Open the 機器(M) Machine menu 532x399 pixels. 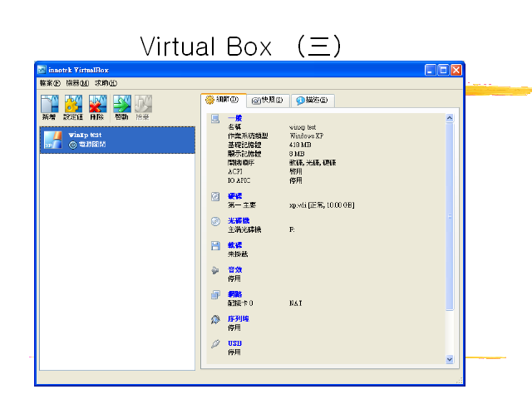coord(77,83)
